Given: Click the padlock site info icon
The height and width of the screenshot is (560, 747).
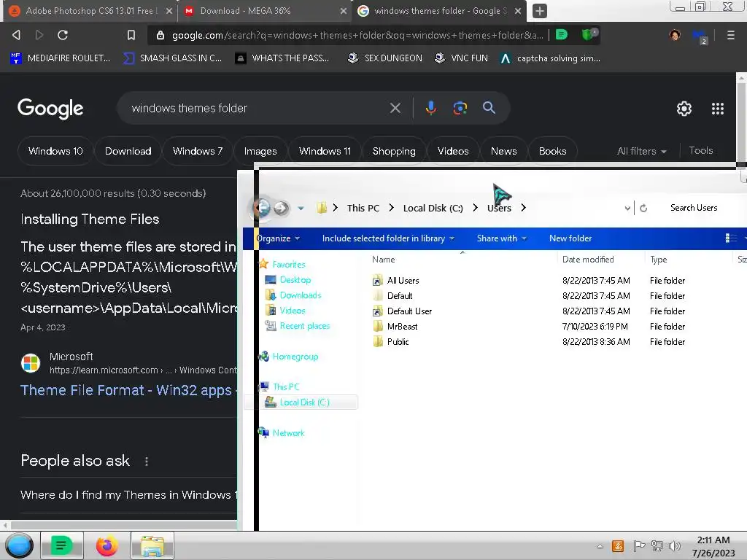Looking at the screenshot, I should [x=160, y=35].
